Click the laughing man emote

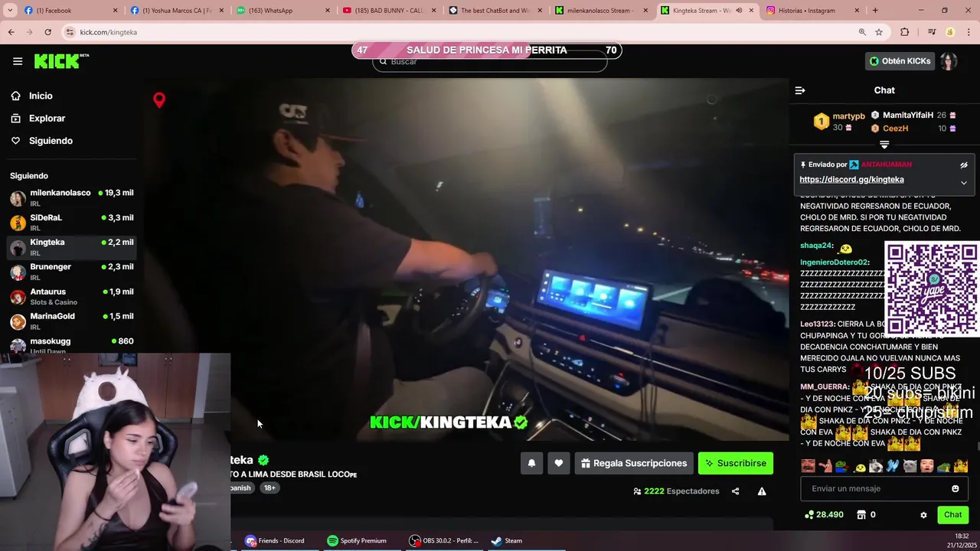(x=808, y=466)
